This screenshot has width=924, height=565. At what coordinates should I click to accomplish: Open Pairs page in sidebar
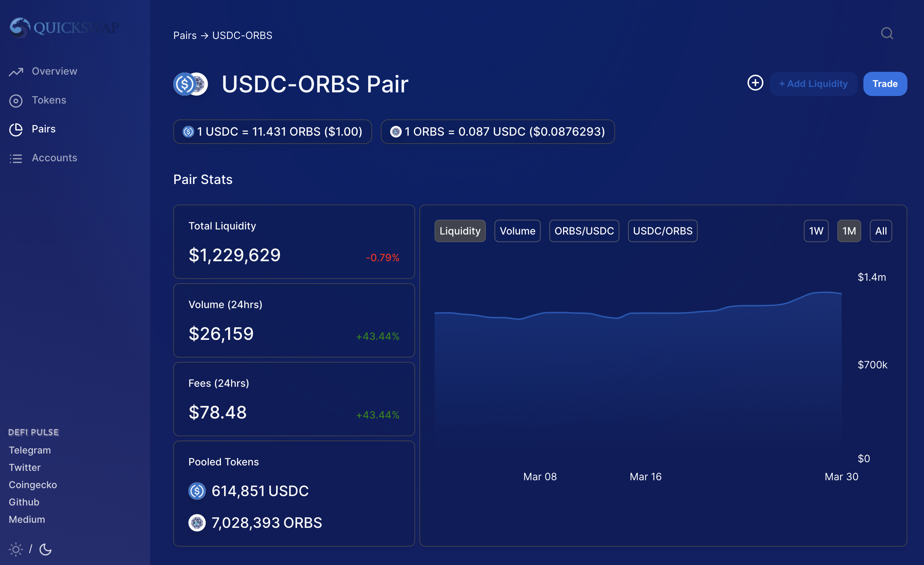[x=44, y=129]
